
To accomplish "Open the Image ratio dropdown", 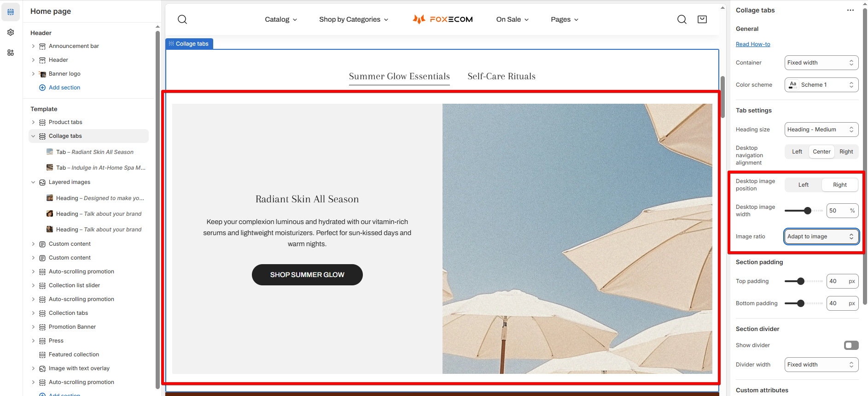I will [821, 236].
